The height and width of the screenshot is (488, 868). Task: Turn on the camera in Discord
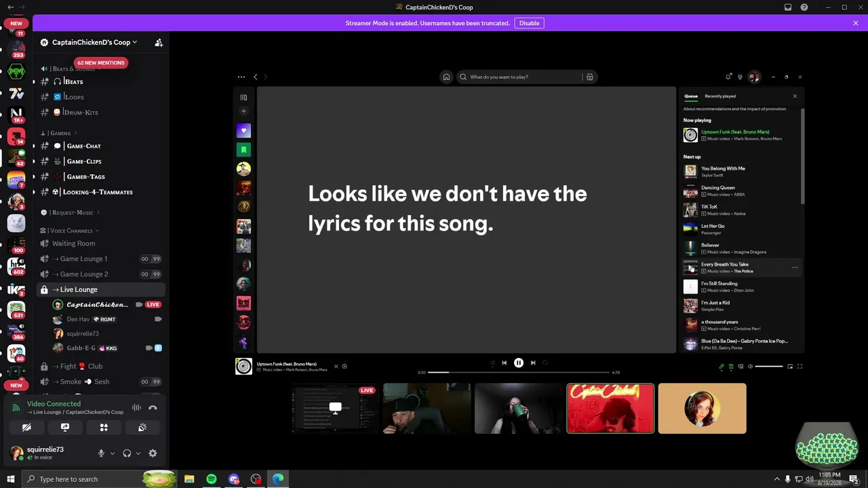click(26, 428)
